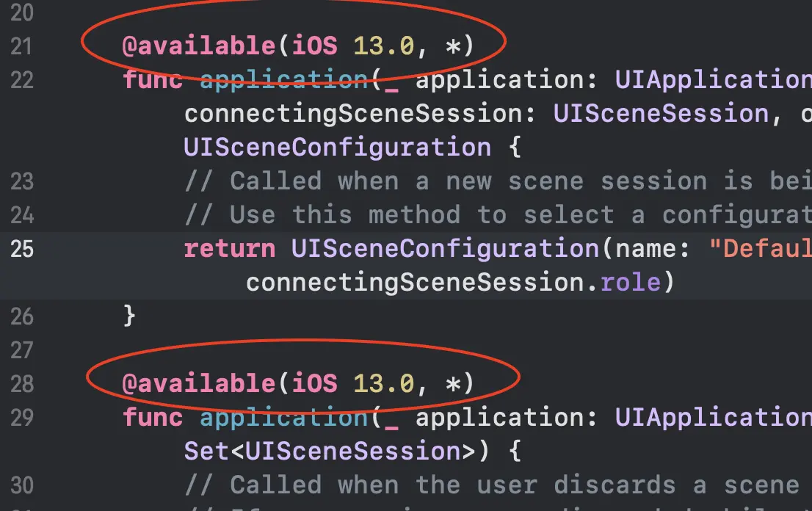Click the @available attribute on line 21
The height and width of the screenshot is (511, 812).
[197, 46]
